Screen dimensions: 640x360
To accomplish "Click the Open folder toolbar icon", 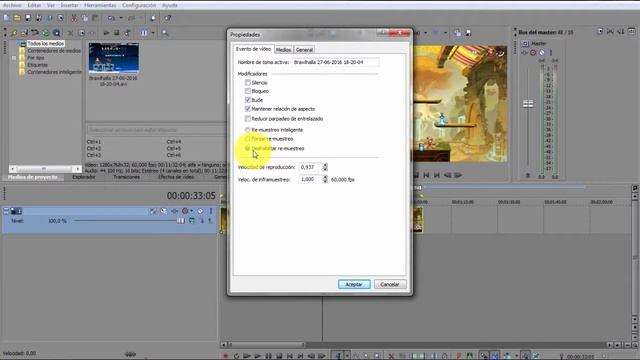I will pos(17,18).
